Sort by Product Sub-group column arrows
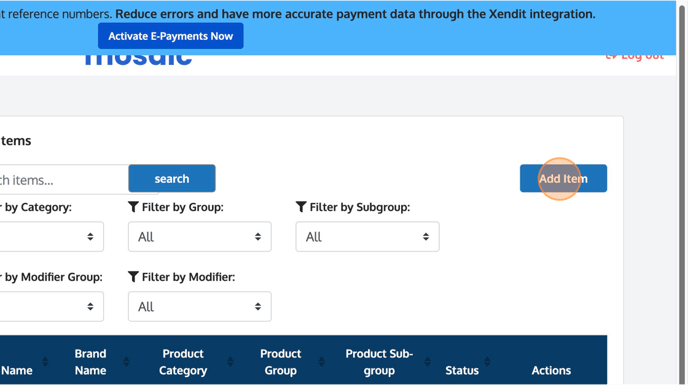The image size is (688, 385). (428, 362)
